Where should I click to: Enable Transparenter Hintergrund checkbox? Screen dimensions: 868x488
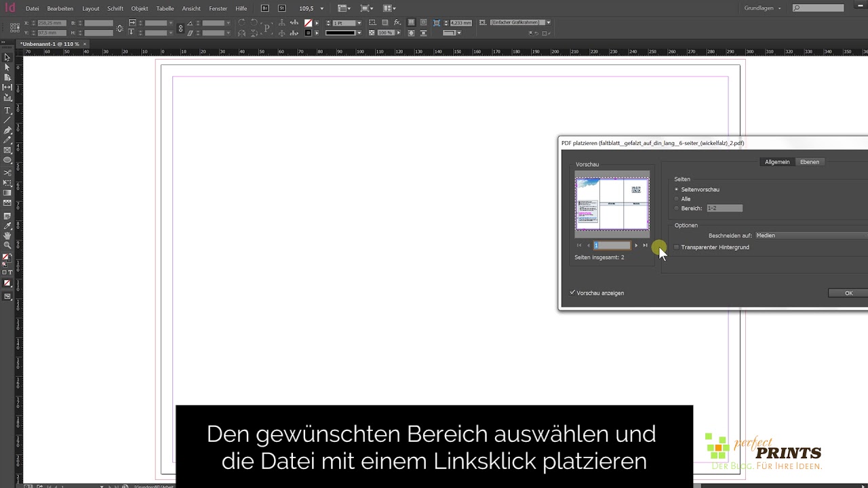tap(677, 247)
